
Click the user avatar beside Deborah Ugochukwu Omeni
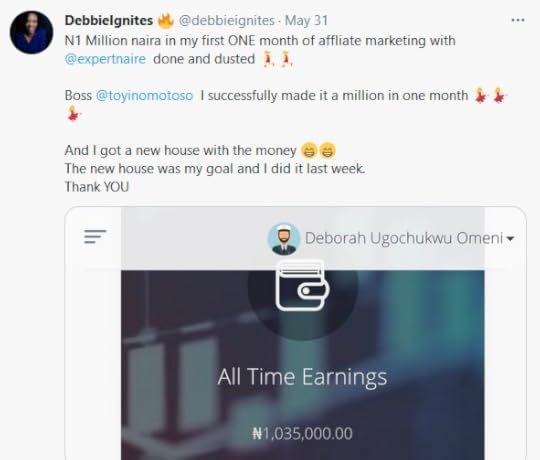point(284,239)
